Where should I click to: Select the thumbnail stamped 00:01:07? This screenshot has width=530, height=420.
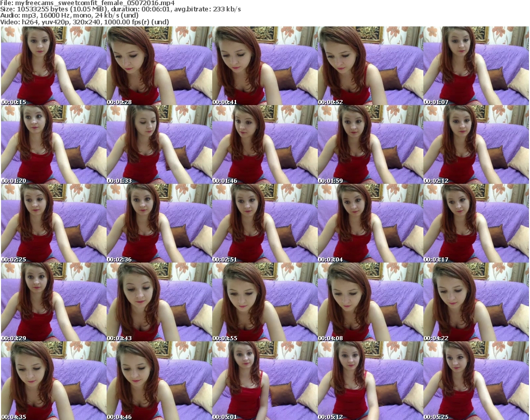[x=476, y=66]
